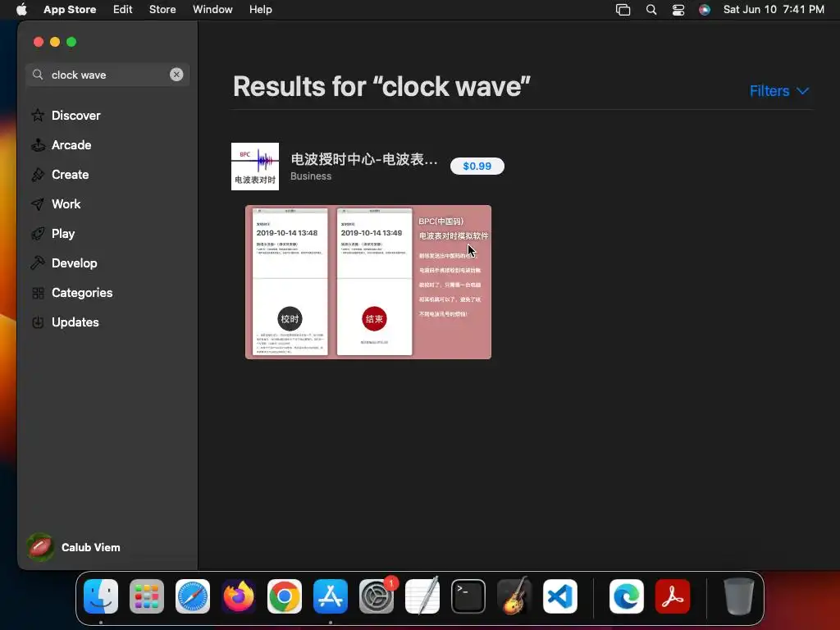This screenshot has width=840, height=630.
Task: Launch Safari from the Dock
Action: [193, 596]
